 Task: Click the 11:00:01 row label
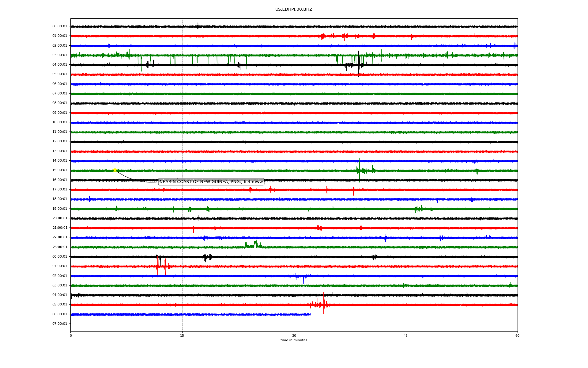pyautogui.click(x=60, y=132)
